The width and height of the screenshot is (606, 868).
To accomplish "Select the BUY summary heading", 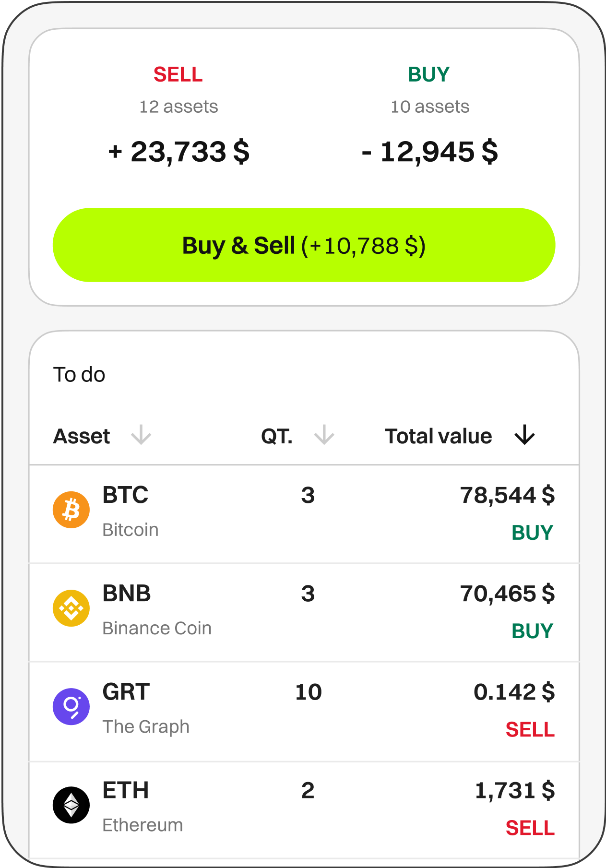I will [x=428, y=74].
